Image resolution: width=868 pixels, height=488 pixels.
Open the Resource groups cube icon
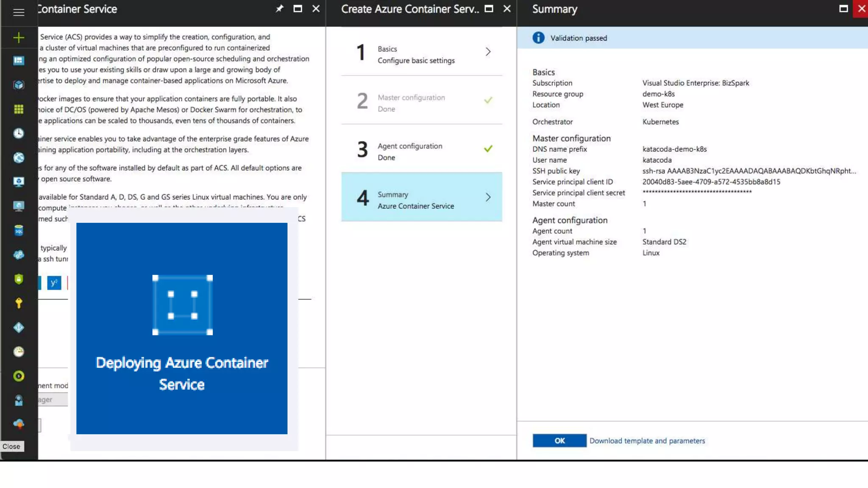[x=19, y=85]
